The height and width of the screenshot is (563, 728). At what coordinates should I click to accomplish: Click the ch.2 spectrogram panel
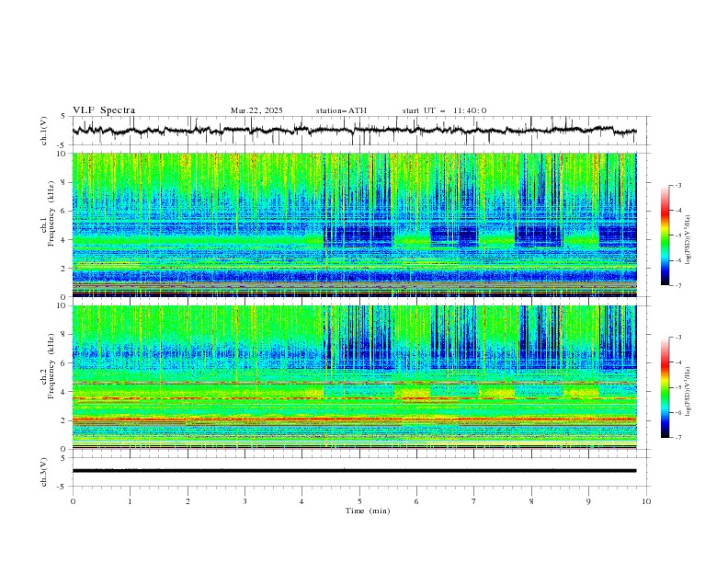pos(354,377)
